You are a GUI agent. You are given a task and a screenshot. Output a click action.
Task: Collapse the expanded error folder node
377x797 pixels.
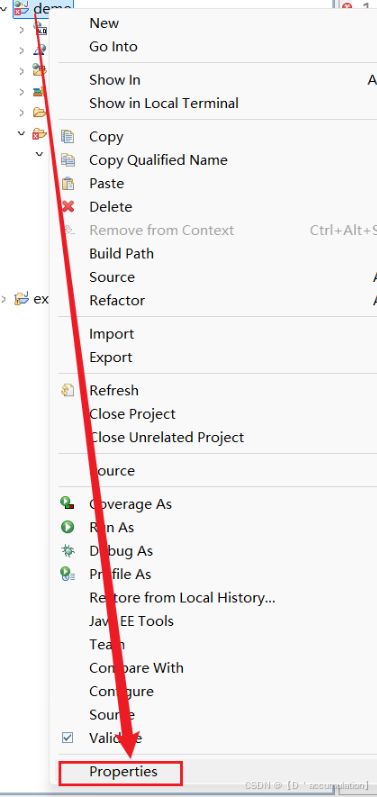(x=21, y=133)
